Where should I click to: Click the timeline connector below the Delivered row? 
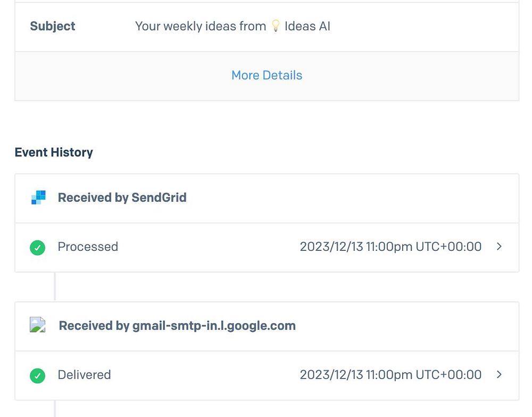click(x=55, y=408)
